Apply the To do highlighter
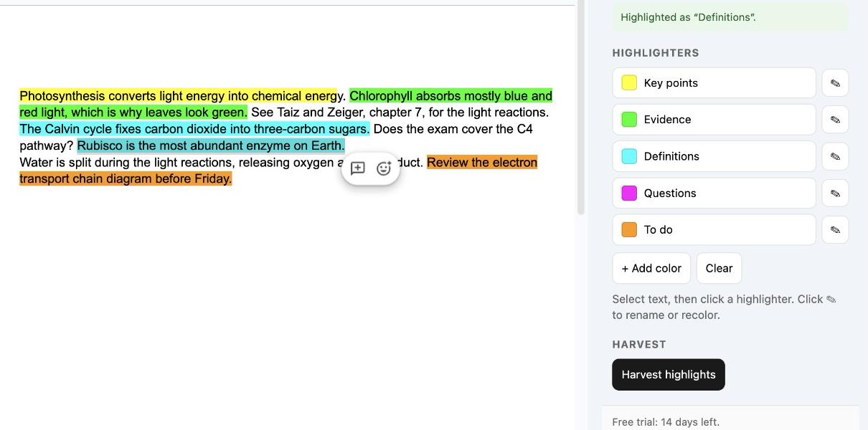868x430 pixels. tap(714, 230)
